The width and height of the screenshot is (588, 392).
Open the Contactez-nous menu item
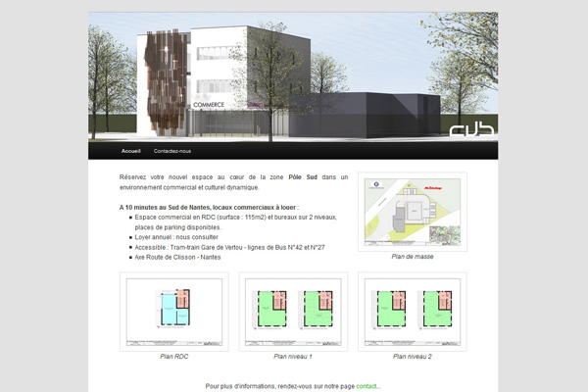click(172, 151)
